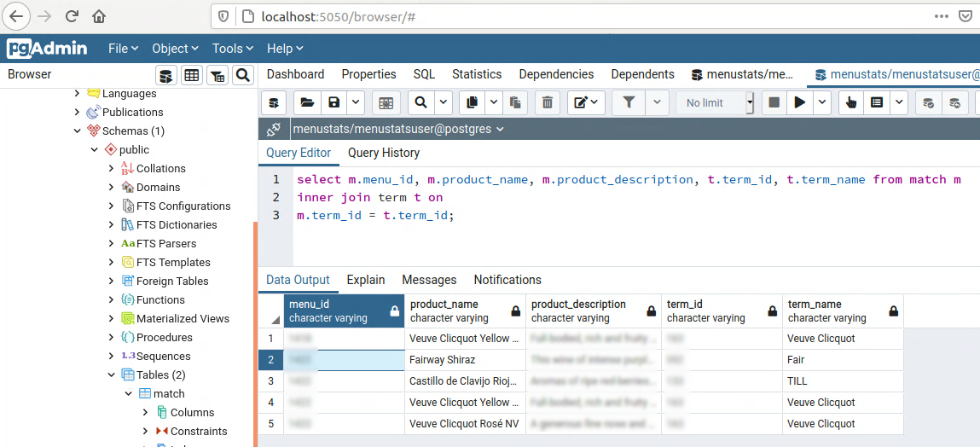Image resolution: width=980 pixels, height=447 pixels.
Task: Open the File menu
Action: (x=123, y=48)
